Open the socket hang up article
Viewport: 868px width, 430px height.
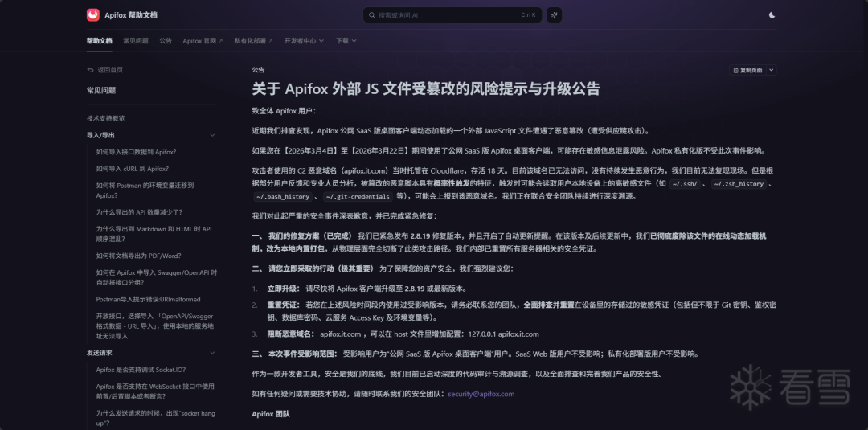point(156,418)
